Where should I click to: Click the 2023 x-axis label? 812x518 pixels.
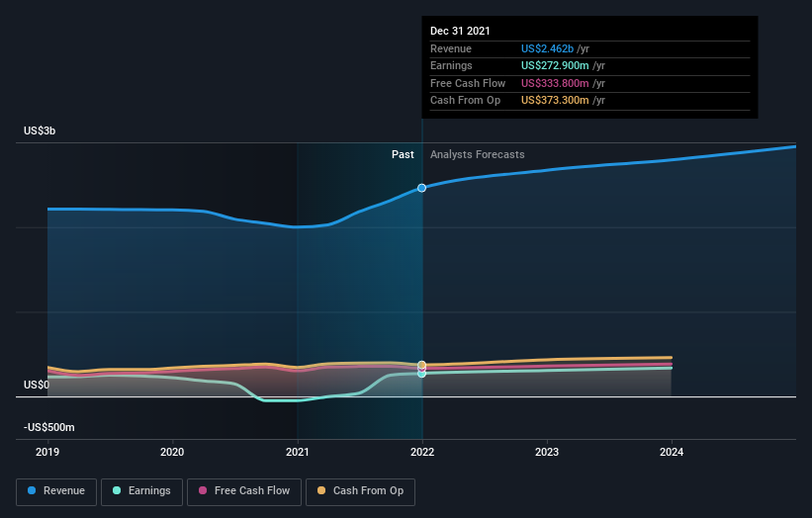coord(547,453)
